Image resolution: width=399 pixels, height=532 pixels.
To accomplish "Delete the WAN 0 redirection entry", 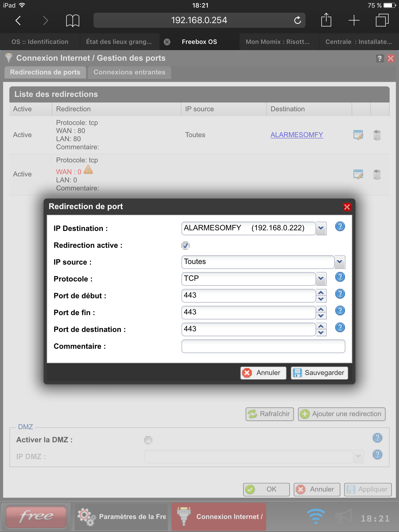I will pyautogui.click(x=377, y=175).
